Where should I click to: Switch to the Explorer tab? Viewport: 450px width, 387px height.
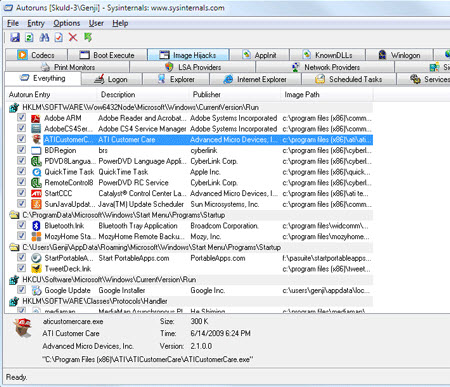tap(176, 79)
